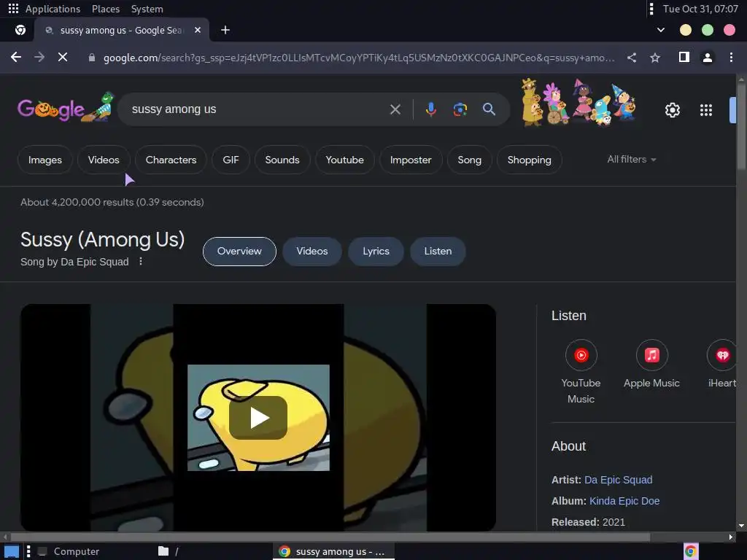Select the Imposter filter chip
Image resolution: width=747 pixels, height=560 pixels.
coord(411,160)
